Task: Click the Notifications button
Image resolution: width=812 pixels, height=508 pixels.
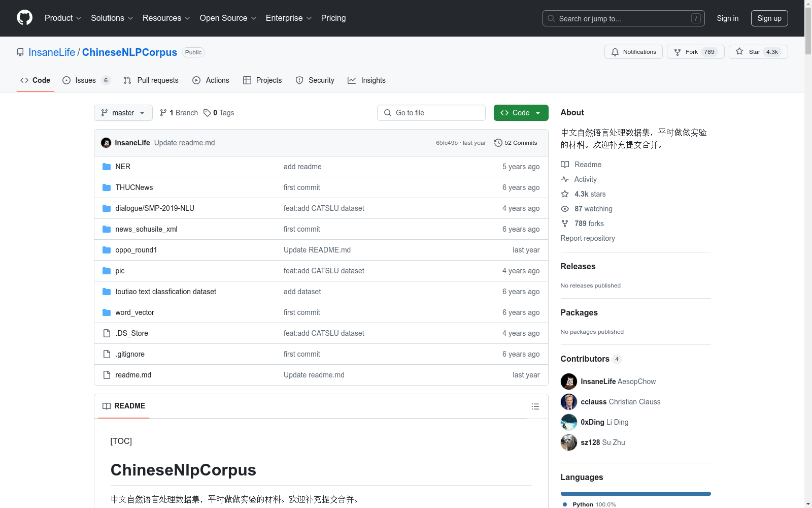Action: click(x=633, y=52)
